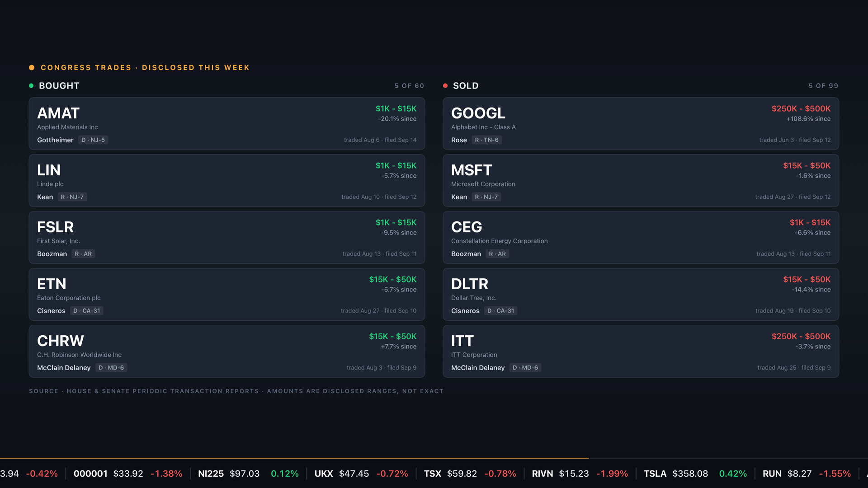
Task: Click the $250K - $500K amount on ITT
Action: pos(801,336)
